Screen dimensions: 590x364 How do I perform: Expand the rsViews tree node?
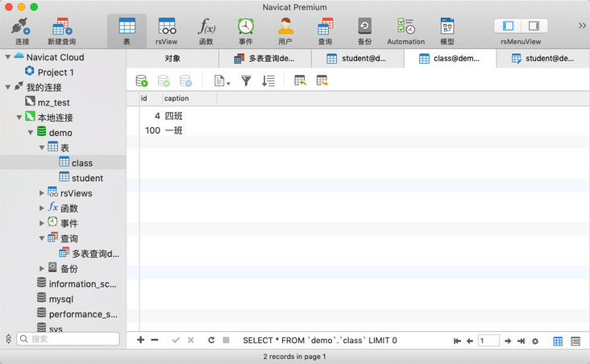click(42, 193)
